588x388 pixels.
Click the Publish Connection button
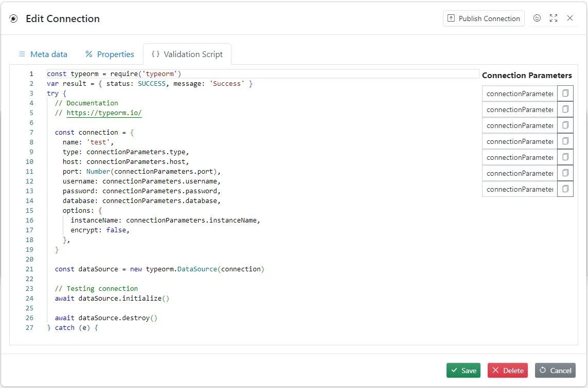coord(484,18)
